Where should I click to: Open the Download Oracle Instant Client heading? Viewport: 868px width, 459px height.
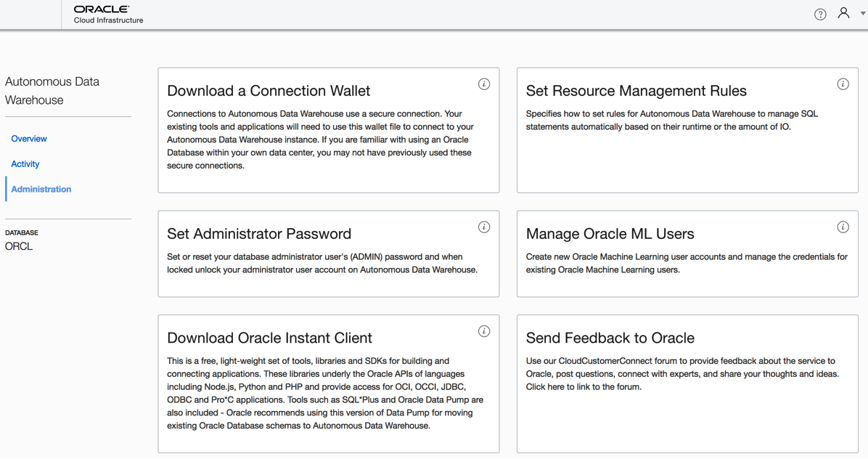click(x=269, y=338)
